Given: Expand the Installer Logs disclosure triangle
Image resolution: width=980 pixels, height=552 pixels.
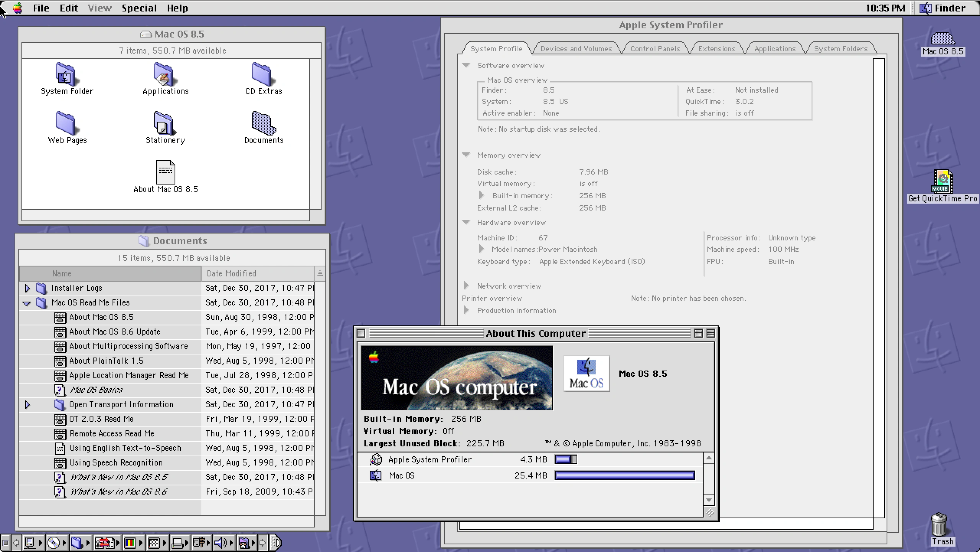Looking at the screenshot, I should [27, 288].
